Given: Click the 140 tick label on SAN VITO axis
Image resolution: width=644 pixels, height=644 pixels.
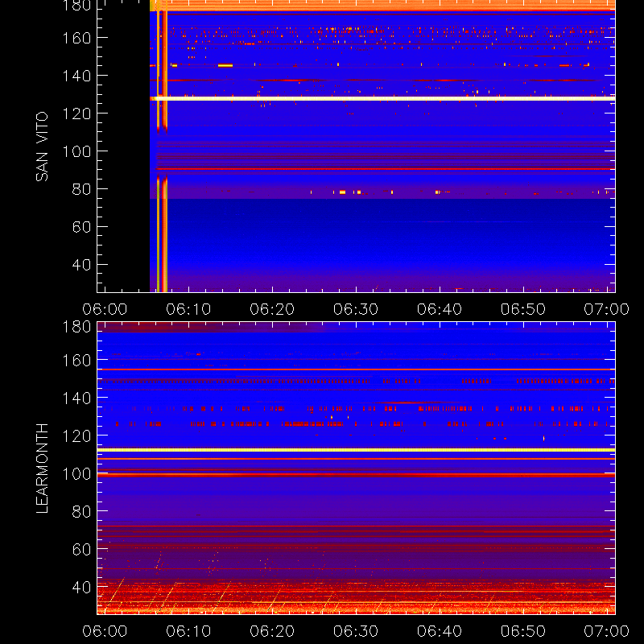Looking at the screenshot, I should pyautogui.click(x=76, y=76).
